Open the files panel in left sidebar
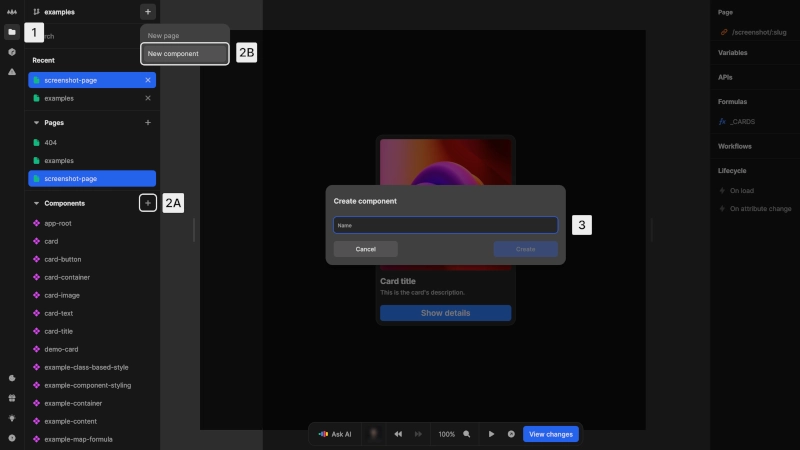The image size is (800, 450). pyautogui.click(x=12, y=32)
